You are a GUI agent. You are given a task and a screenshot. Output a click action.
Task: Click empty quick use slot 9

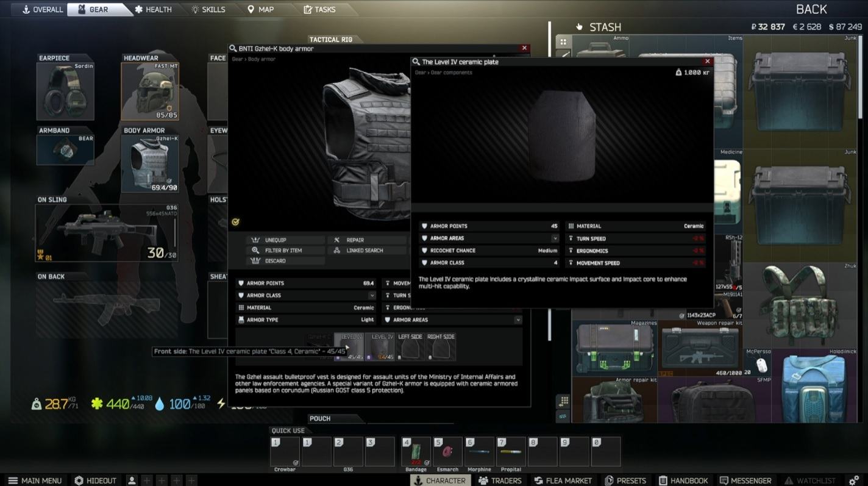pos(574,452)
